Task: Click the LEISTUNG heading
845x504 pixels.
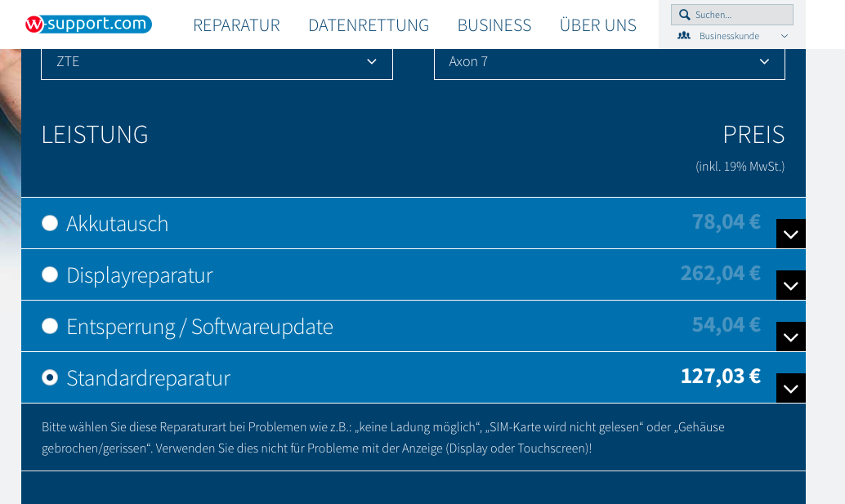Action: click(x=95, y=135)
